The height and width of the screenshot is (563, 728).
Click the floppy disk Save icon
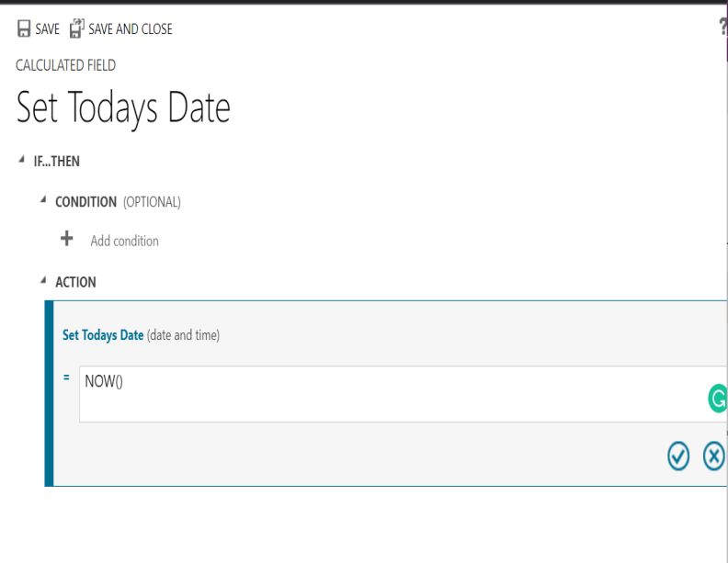point(23,29)
